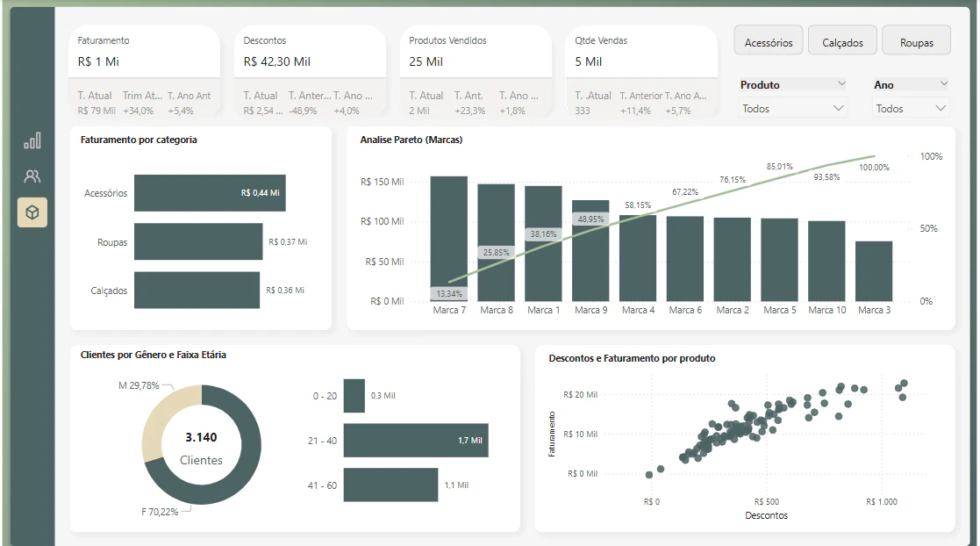This screenshot has height=546, width=980.
Task: Click the Marca 9 bar in Pareto chart
Action: (590, 251)
